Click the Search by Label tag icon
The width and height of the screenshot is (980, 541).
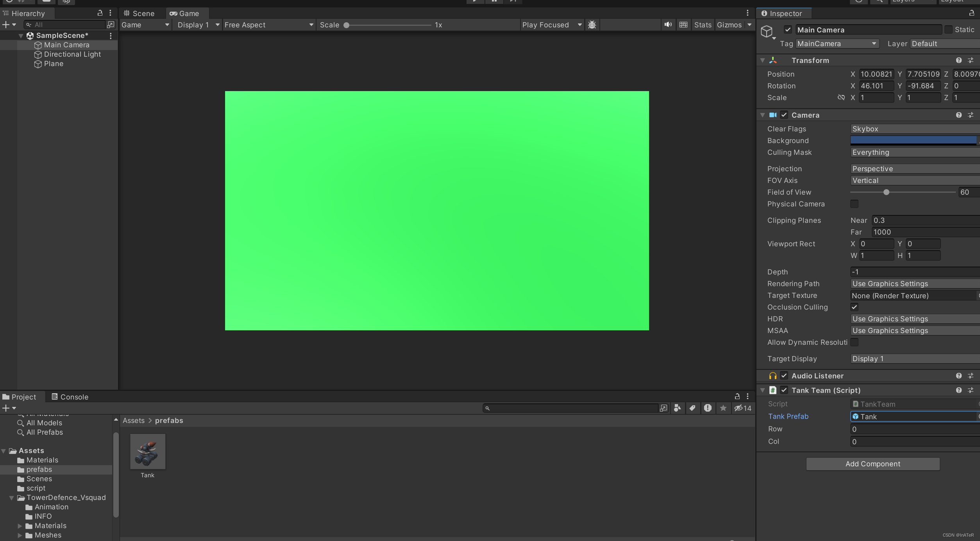692,408
